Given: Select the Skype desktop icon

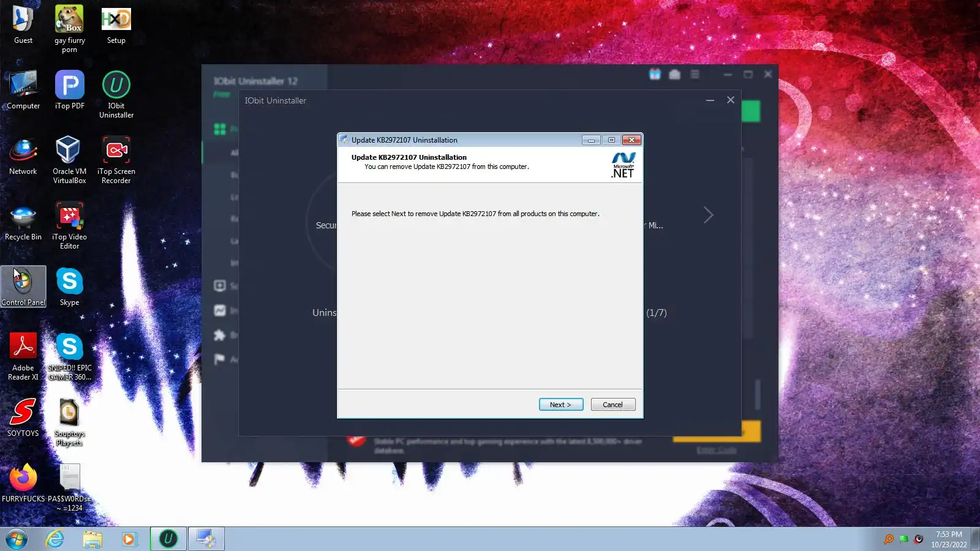Looking at the screenshot, I should click(70, 287).
